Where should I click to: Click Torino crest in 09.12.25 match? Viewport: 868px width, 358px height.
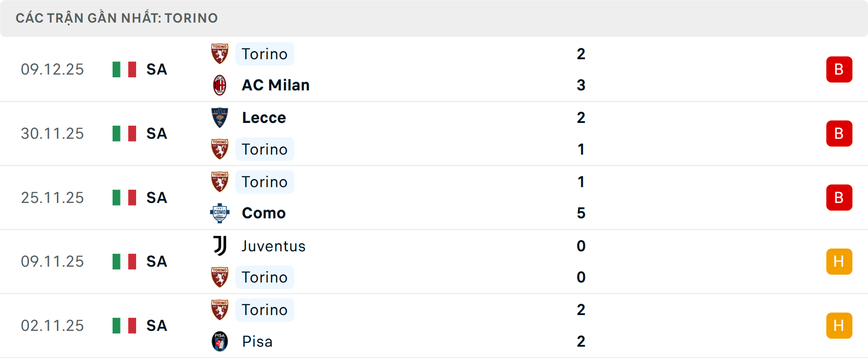click(x=220, y=54)
